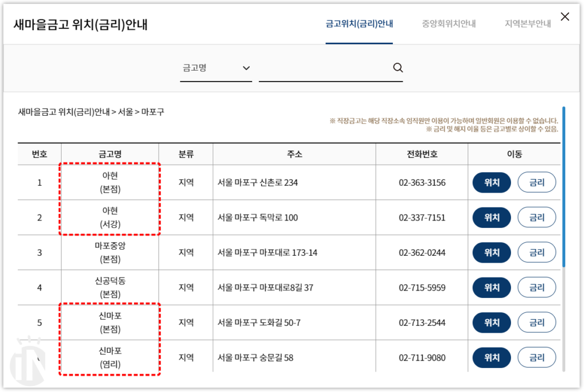Screen dimensions: 584x392
Task: Select the 신공덕동 (본점) name cell
Action: 110,288
